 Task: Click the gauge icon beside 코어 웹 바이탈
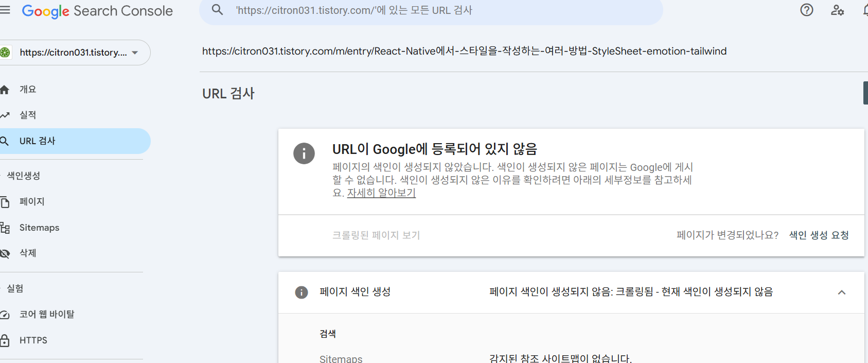(5, 315)
